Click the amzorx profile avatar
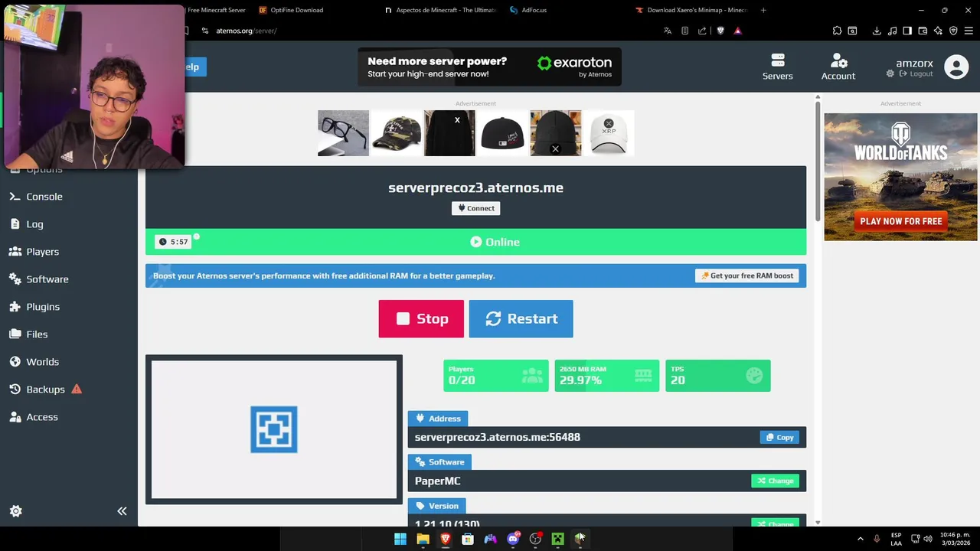Viewport: 980px width, 551px height. [956, 67]
